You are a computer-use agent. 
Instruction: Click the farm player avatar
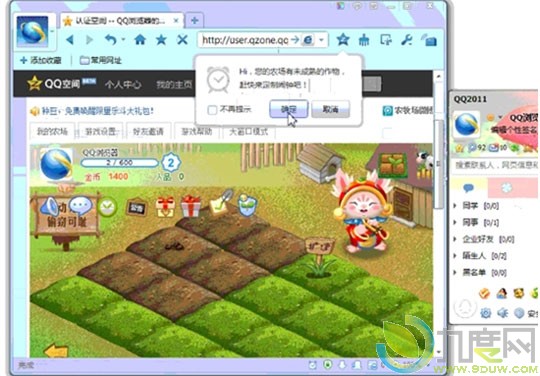point(56,165)
